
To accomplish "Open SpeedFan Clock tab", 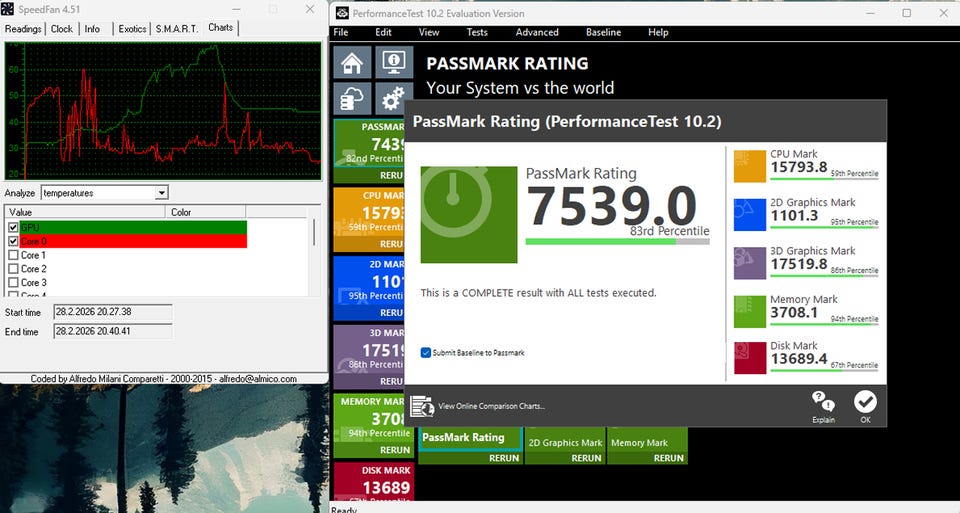I will [x=62, y=29].
